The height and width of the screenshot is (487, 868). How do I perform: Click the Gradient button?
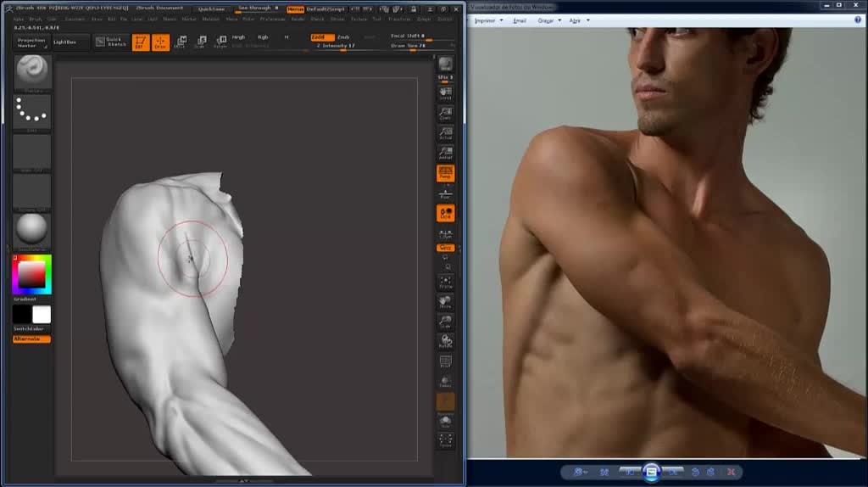point(25,299)
